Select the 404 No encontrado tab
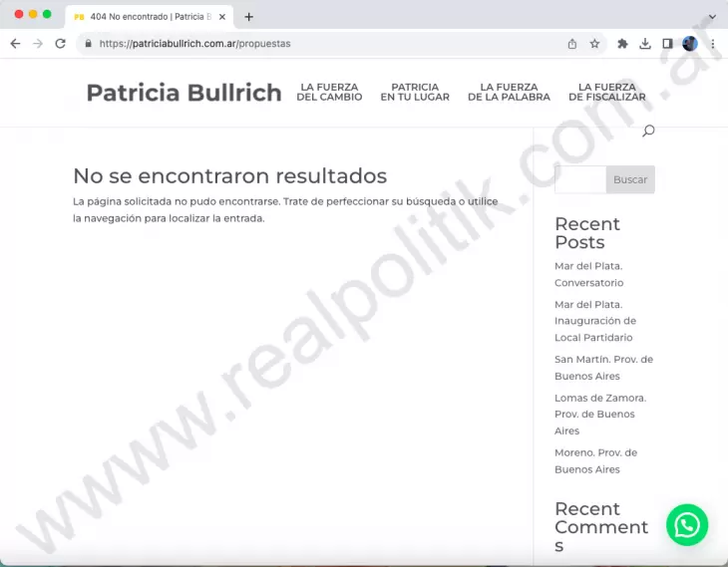This screenshot has width=728, height=567. coord(150,17)
